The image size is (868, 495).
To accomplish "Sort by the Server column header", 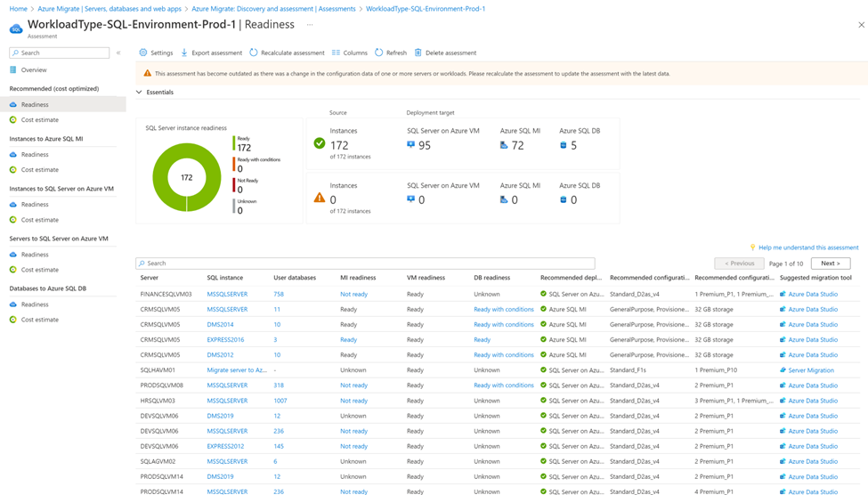I will (149, 278).
